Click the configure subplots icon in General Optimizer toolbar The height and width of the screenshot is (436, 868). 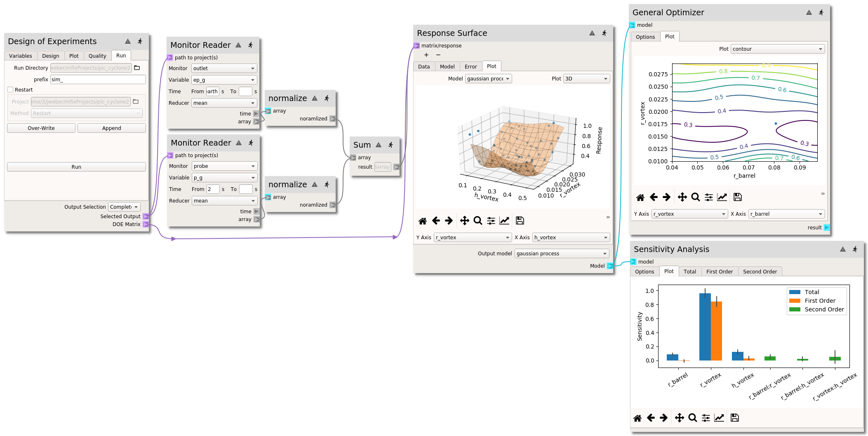click(x=709, y=197)
